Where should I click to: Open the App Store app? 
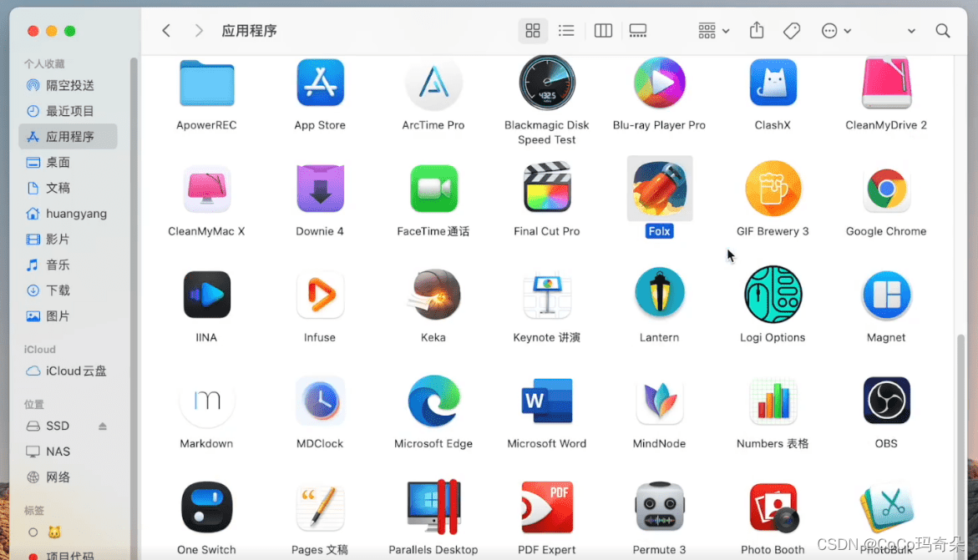pyautogui.click(x=320, y=83)
